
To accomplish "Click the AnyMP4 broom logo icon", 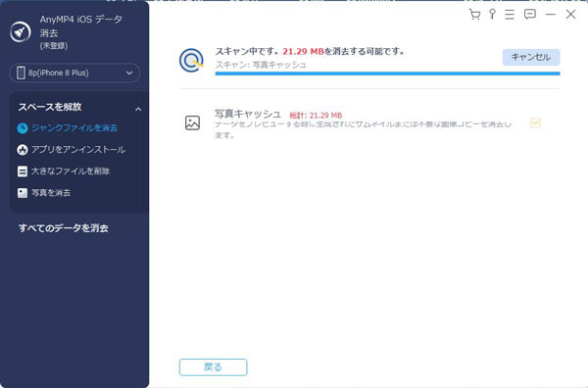I will (21, 32).
